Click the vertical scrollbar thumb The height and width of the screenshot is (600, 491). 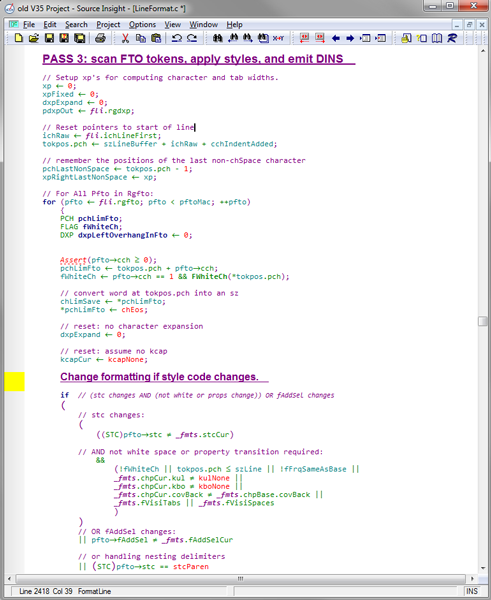483,321
